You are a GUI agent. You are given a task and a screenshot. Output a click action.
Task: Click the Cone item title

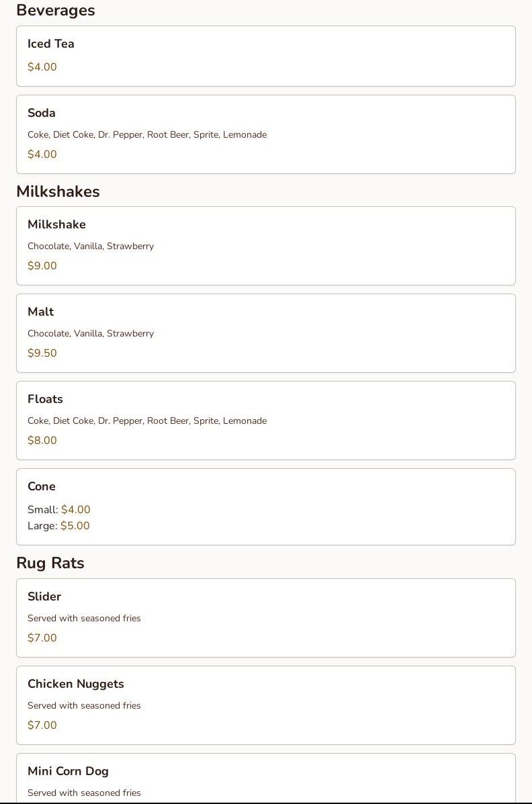pyautogui.click(x=42, y=486)
